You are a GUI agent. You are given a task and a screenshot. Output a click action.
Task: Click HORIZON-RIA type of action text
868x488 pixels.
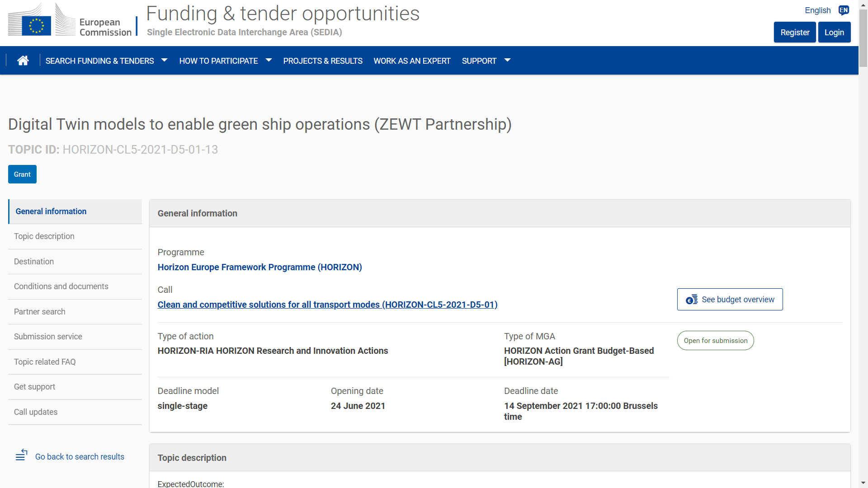tap(273, 351)
